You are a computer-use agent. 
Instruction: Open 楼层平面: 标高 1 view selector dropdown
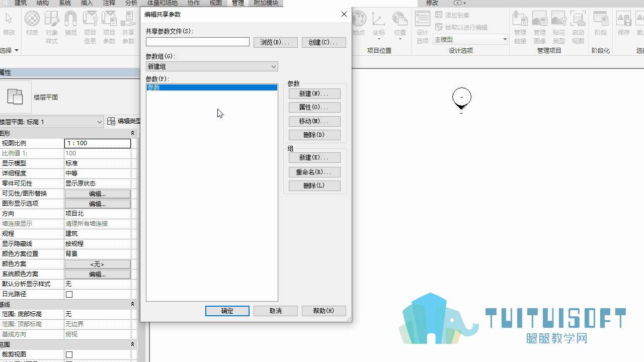point(52,122)
